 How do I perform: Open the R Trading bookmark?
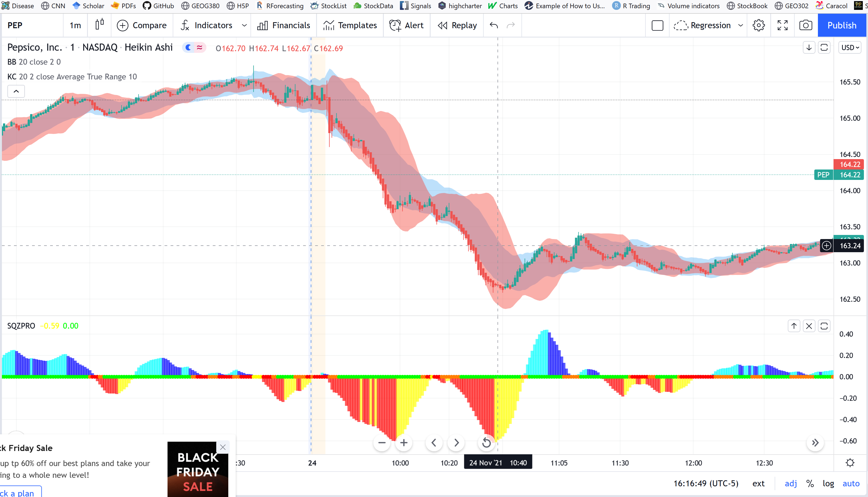coord(631,6)
